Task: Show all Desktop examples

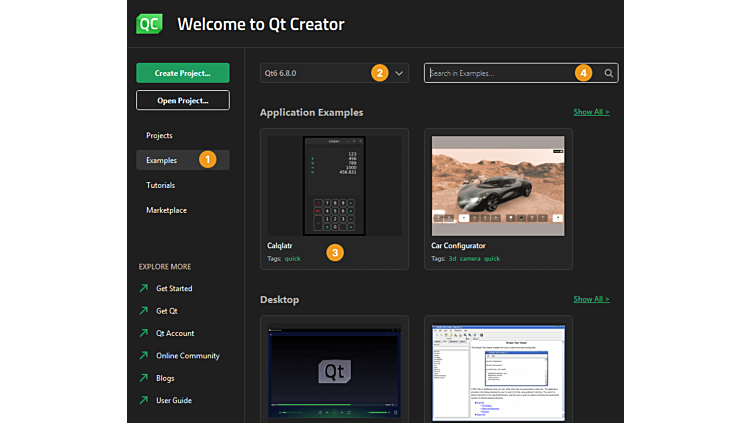Action: pos(591,299)
